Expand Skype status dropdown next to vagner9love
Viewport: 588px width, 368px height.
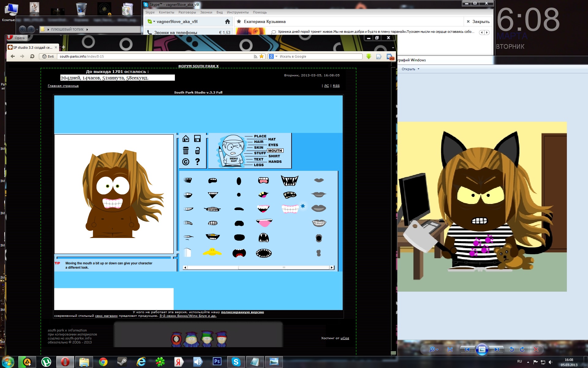click(x=154, y=21)
